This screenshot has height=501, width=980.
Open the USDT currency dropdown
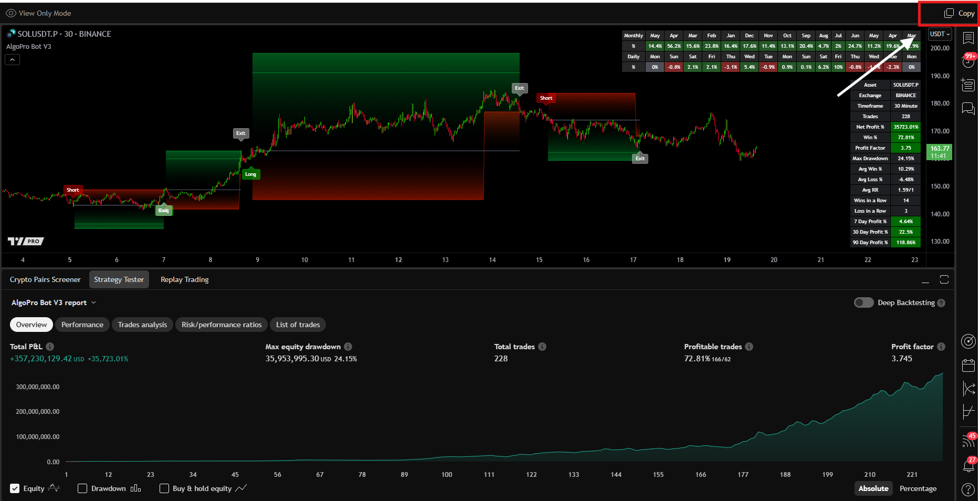point(940,34)
